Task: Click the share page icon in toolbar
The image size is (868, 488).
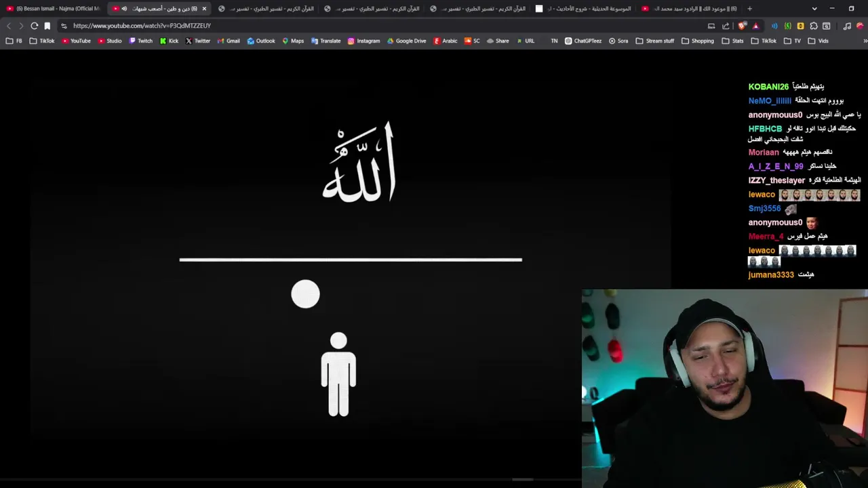Action: [726, 26]
